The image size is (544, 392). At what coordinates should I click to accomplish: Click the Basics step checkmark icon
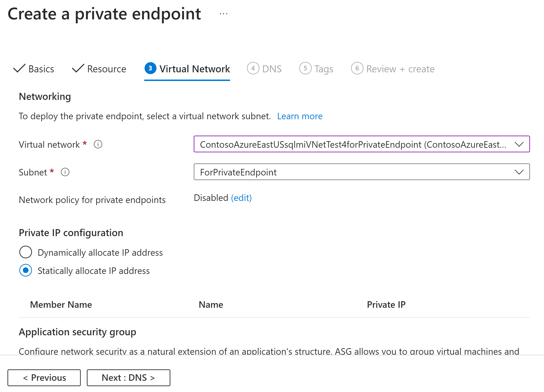click(x=19, y=68)
